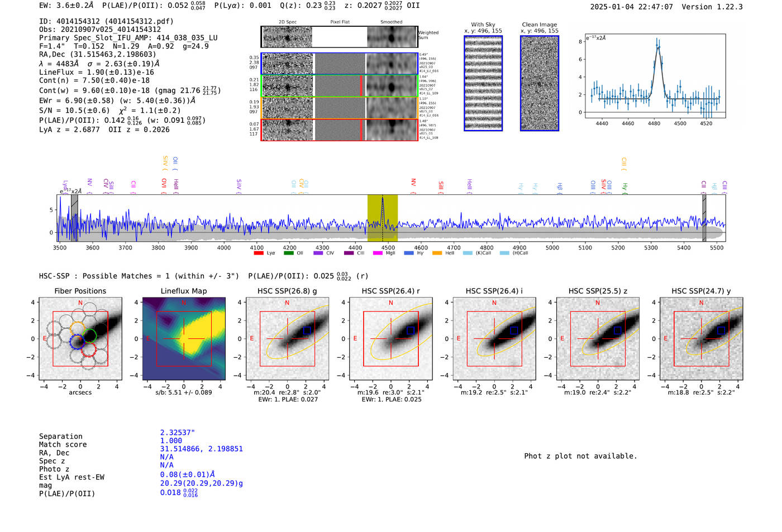
Task: Click the HSC-SSP Possible Matches heading
Action: tap(139, 276)
